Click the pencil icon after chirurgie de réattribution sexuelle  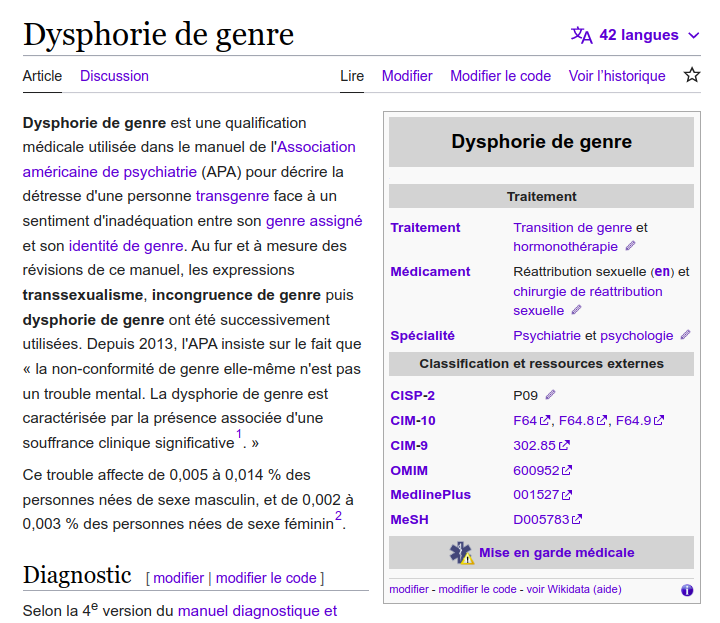click(x=576, y=310)
